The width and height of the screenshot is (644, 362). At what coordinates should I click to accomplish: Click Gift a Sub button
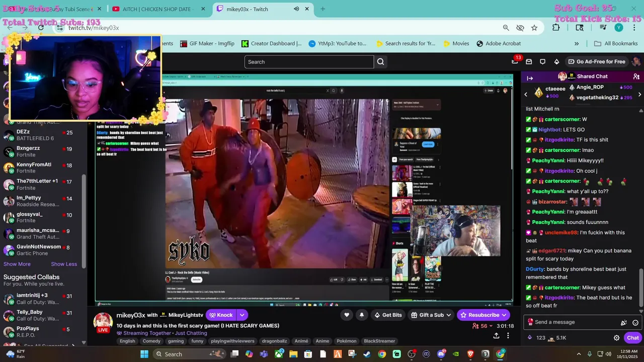coord(430,315)
